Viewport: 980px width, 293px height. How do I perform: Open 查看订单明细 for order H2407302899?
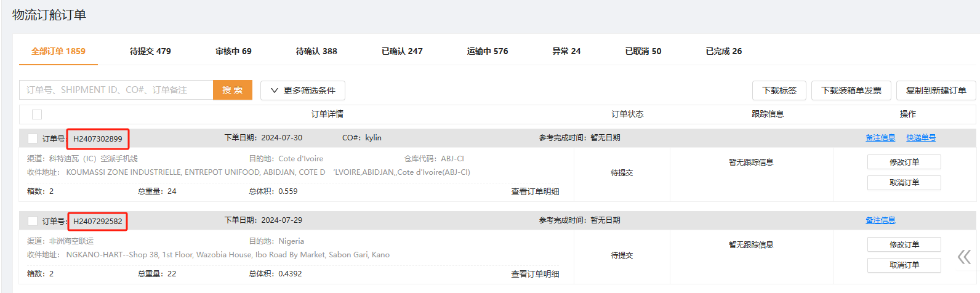[535, 191]
